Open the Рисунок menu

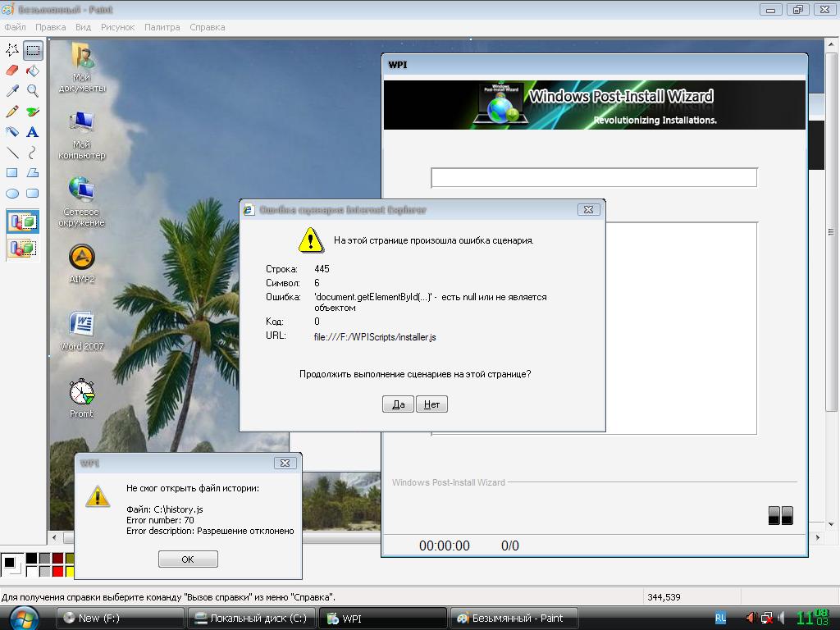[x=118, y=27]
